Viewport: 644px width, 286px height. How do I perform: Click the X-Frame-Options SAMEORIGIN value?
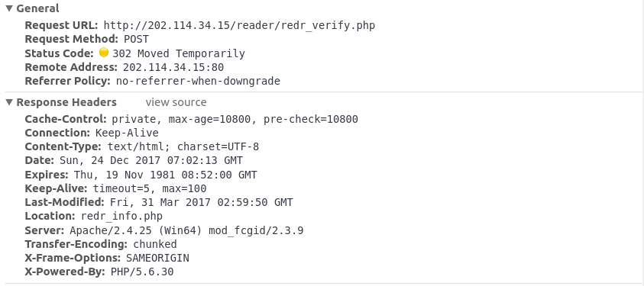pyautogui.click(x=157, y=258)
